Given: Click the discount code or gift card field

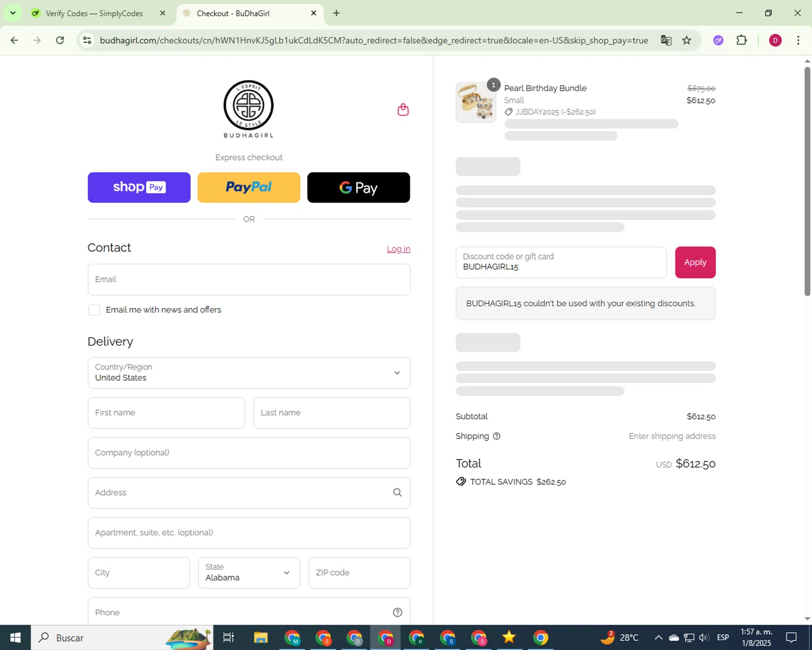Looking at the screenshot, I should click(x=561, y=262).
